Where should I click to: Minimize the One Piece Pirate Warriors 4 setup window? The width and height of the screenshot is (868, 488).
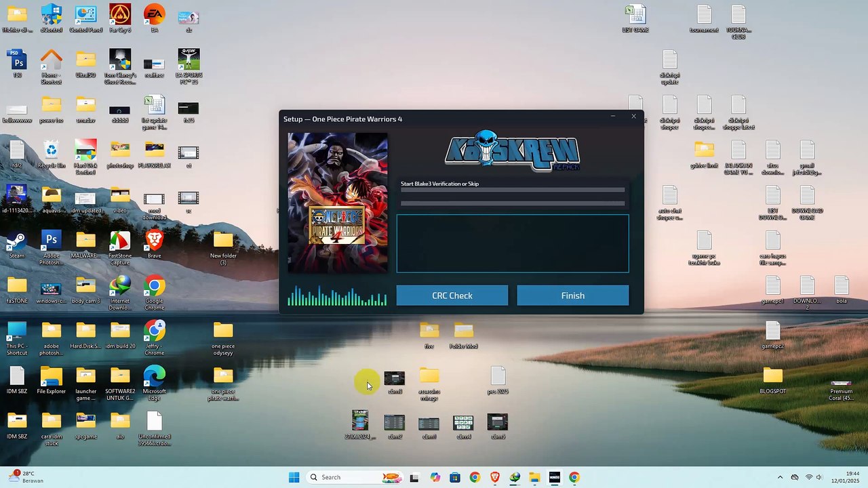613,117
